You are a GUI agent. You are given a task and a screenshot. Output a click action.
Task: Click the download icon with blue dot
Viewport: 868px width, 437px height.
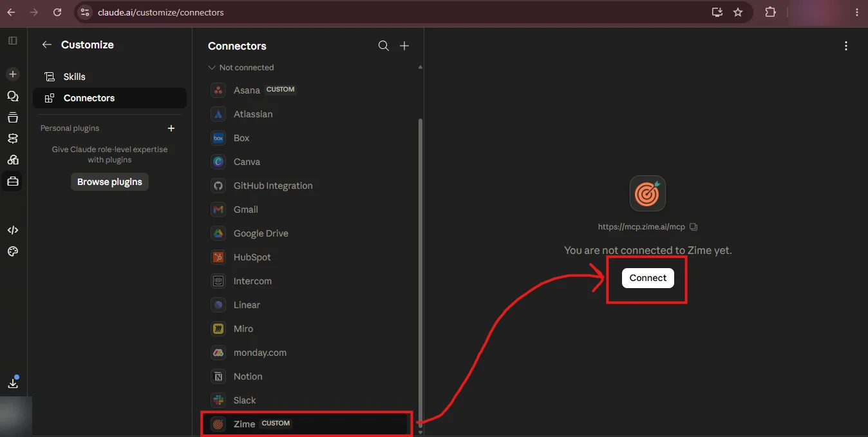pos(13,382)
